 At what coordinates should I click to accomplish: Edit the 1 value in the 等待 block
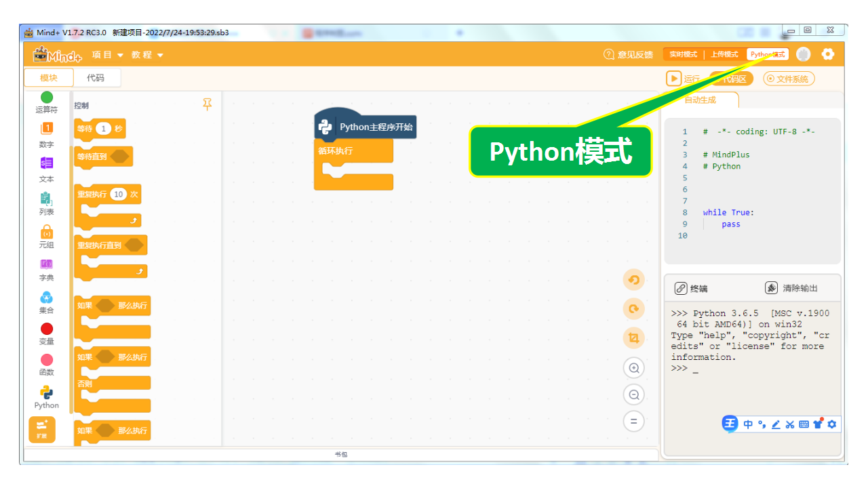click(103, 129)
